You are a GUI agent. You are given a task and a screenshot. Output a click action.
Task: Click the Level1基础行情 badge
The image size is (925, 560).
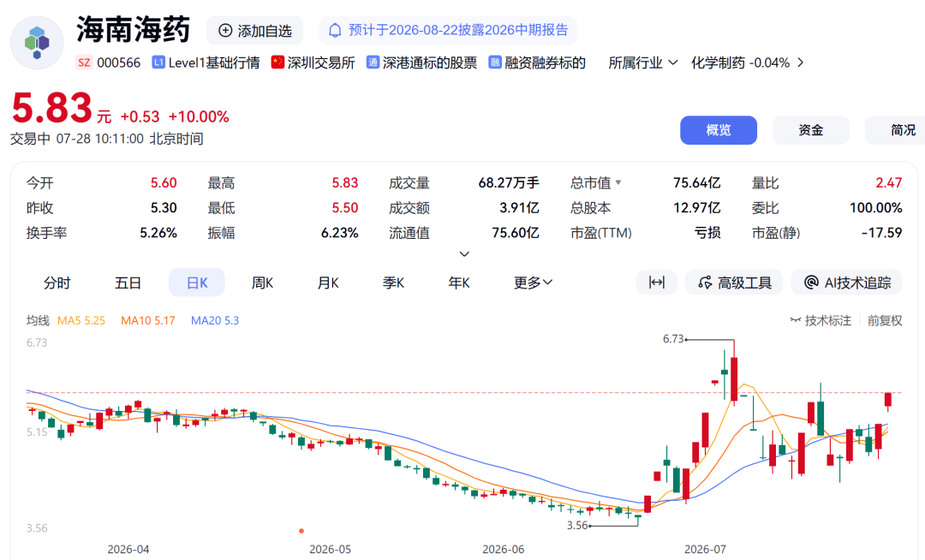tap(206, 63)
